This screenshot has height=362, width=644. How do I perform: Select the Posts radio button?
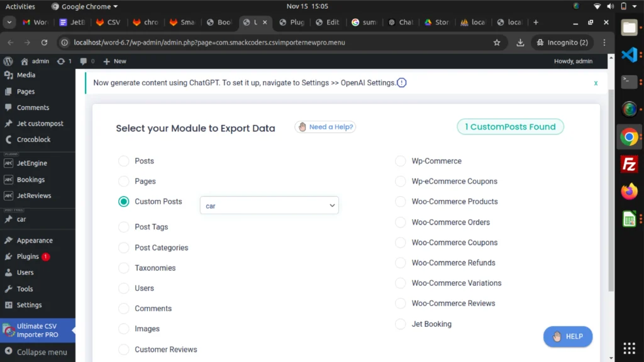124,162
